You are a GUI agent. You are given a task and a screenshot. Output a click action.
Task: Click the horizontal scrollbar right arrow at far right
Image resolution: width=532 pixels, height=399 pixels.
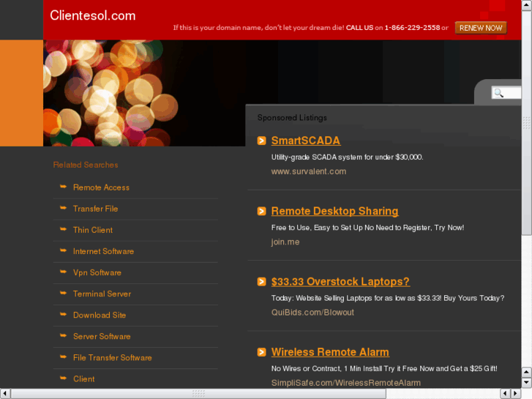516,394
